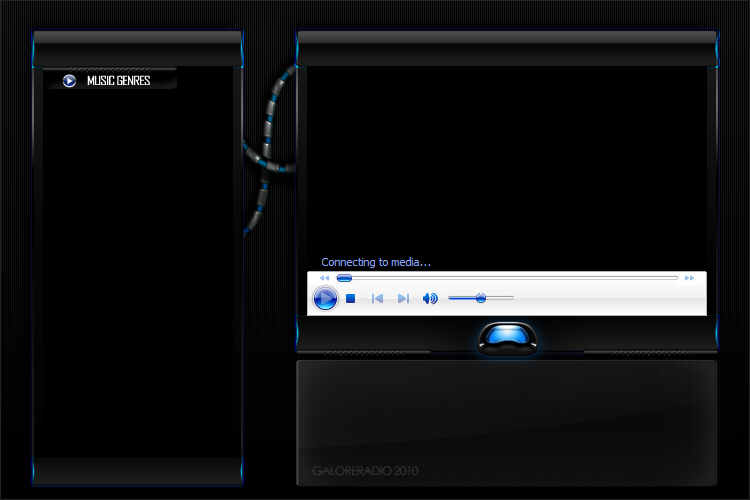This screenshot has height=500, width=750.
Task: Mute audio using the speaker icon
Action: (430, 298)
